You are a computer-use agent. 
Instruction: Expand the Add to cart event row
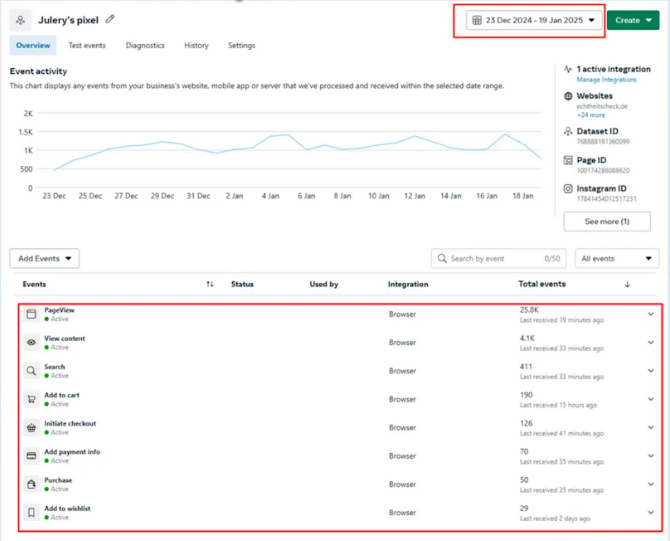[x=651, y=399]
